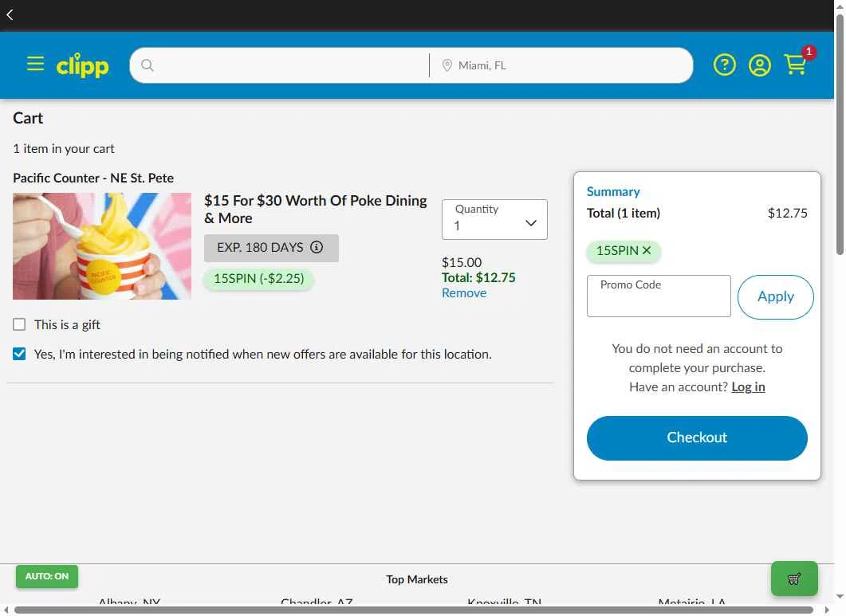The width and height of the screenshot is (846, 616).
Task: Uncheck the new offers notification checkbox
Action: click(x=19, y=354)
